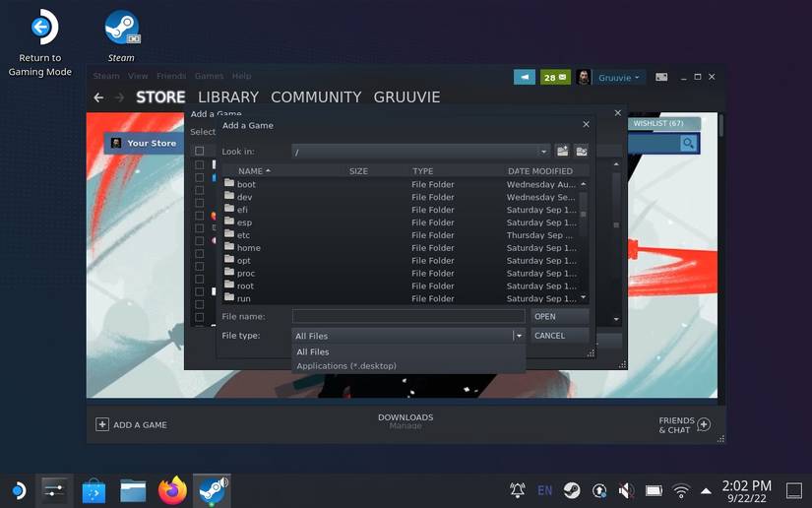Click the store search magnifier icon
812x508 pixels.
point(688,144)
